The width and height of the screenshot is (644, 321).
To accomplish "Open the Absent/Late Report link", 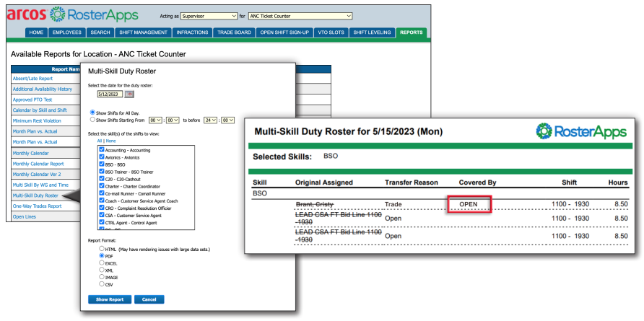I will (33, 79).
